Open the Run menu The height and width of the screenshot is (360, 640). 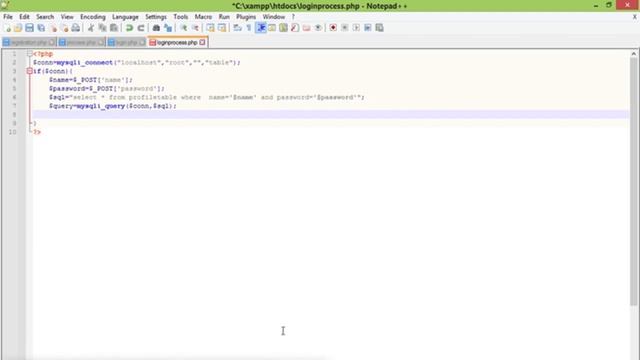(x=224, y=17)
